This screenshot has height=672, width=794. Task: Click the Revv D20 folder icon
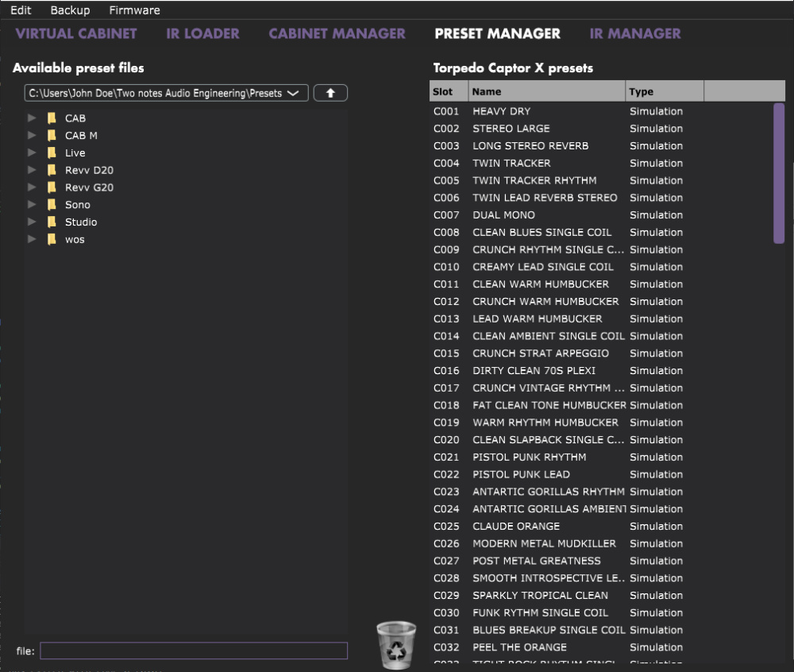point(52,170)
